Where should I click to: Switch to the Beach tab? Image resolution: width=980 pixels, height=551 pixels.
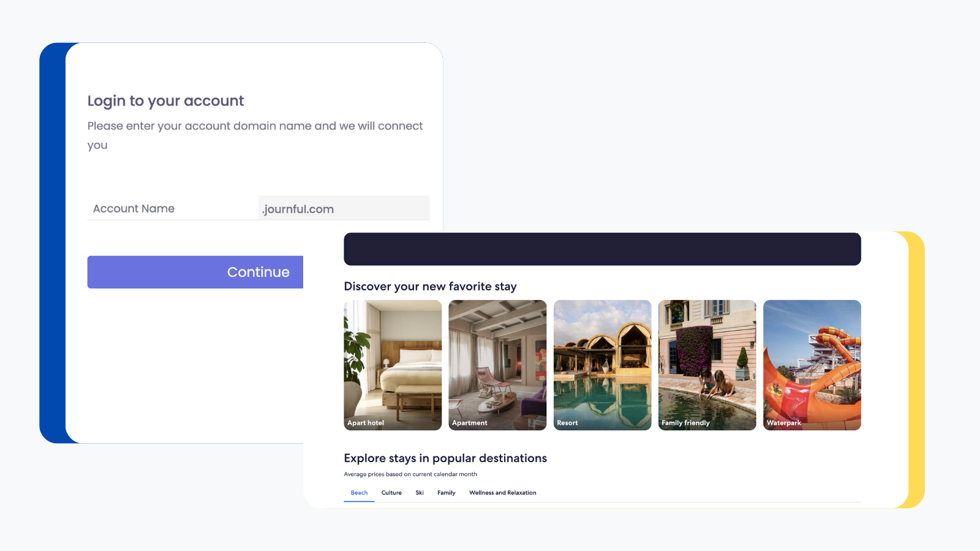[x=359, y=493]
